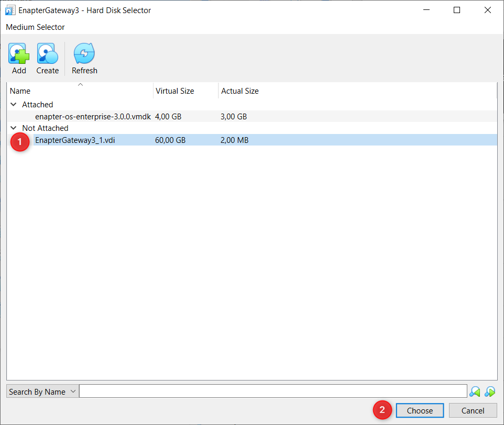
Task: Collapse the Not Attached group
Action: pyautogui.click(x=13, y=128)
